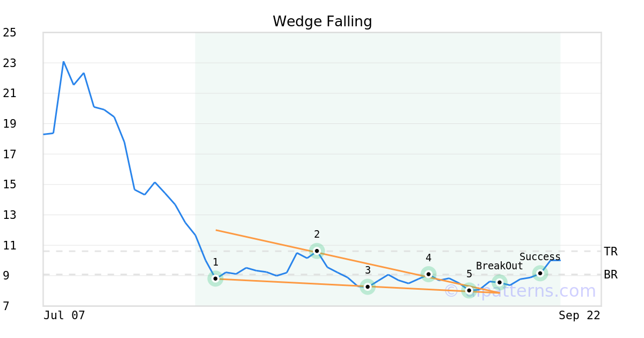Image resolution: width=644 pixels, height=338 pixels.
Task: Click the 7 y-axis value label
Action: 5,306
